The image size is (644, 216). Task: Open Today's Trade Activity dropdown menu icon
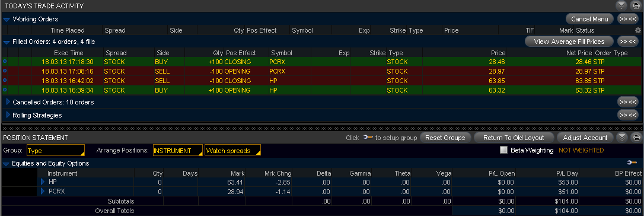tap(621, 6)
